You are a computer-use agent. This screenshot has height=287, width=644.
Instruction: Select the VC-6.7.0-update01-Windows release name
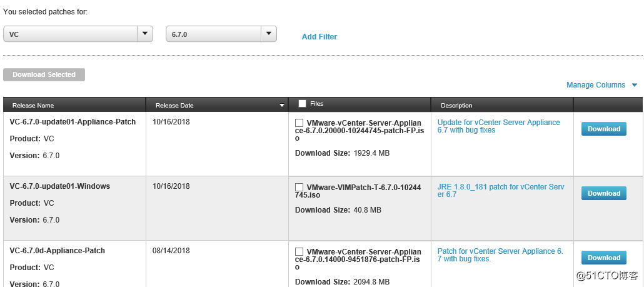[x=60, y=186]
